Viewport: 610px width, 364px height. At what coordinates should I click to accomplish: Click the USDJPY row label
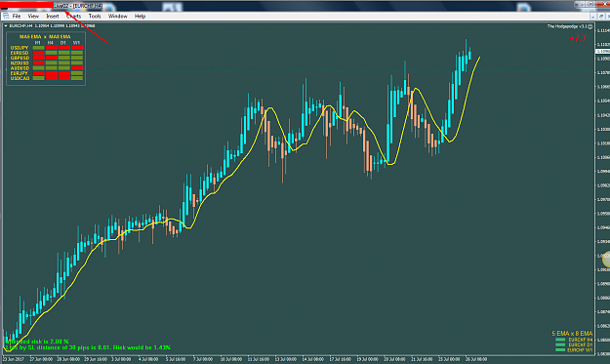20,48
